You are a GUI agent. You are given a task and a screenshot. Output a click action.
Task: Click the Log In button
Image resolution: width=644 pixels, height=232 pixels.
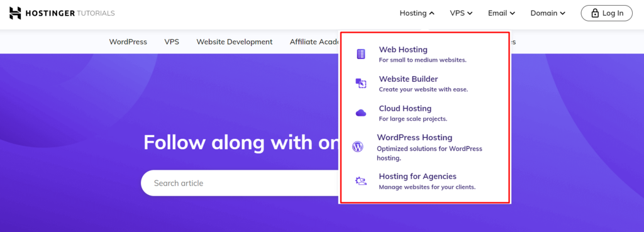[x=607, y=13]
